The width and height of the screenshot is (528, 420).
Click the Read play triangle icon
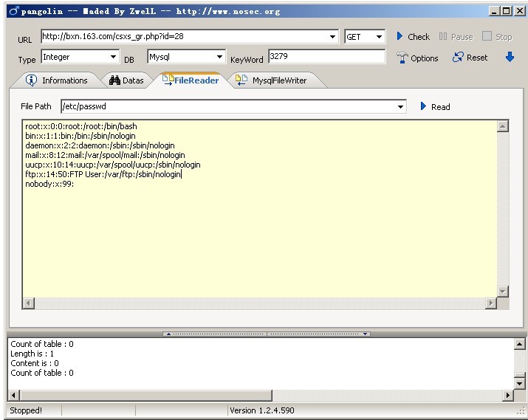click(x=423, y=106)
